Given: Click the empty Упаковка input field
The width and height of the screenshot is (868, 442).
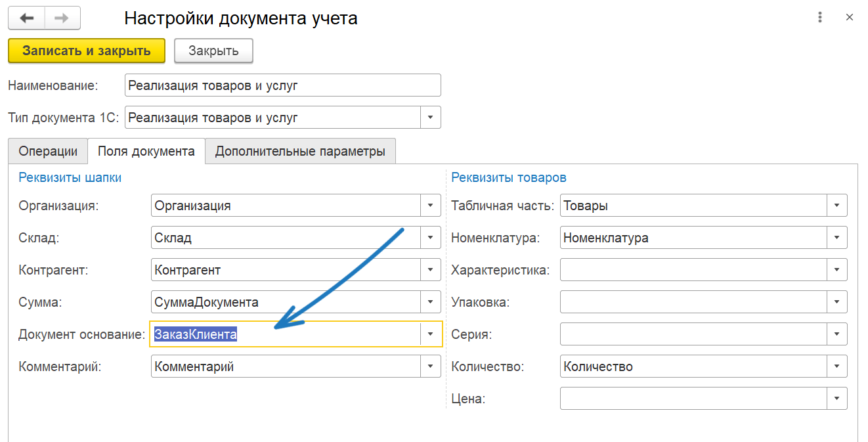Looking at the screenshot, I should coord(693,302).
